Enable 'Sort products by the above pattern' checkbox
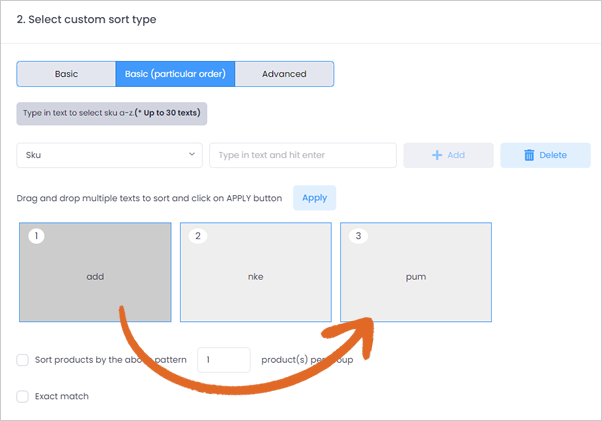Viewport: 602px width, 421px height. click(x=22, y=360)
